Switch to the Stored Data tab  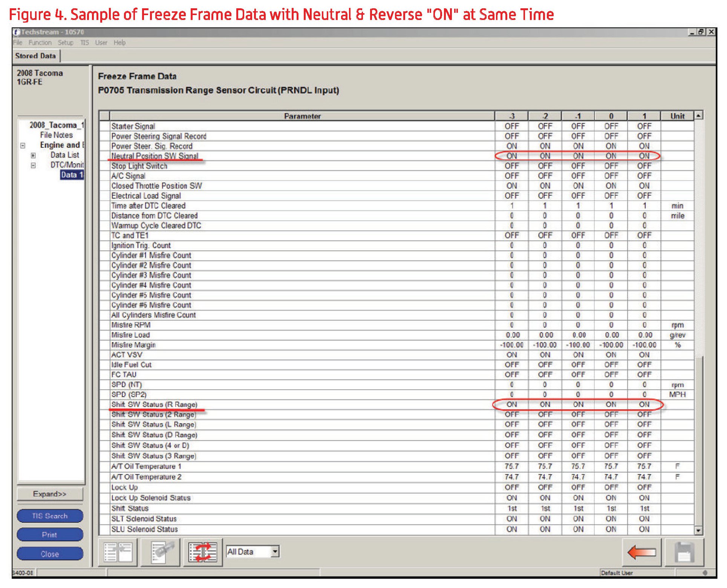pos(35,56)
